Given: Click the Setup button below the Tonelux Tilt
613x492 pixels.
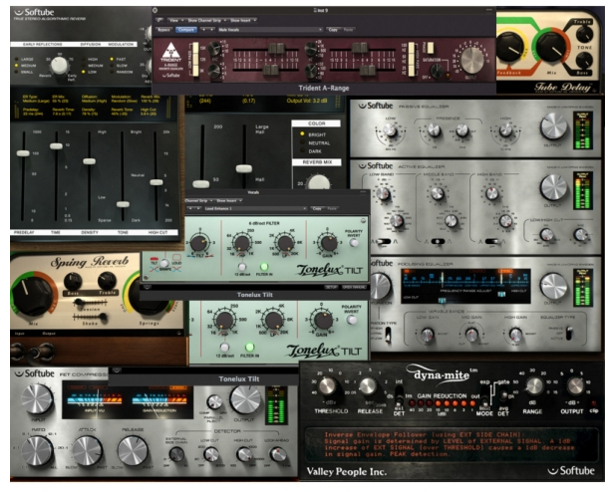Looking at the screenshot, I should [332, 287].
